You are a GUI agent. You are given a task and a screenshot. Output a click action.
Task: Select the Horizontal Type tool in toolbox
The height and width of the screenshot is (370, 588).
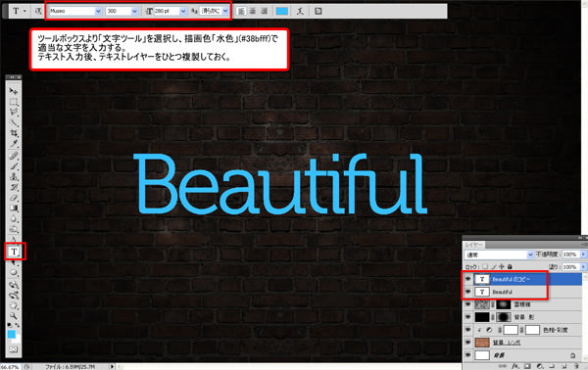[x=15, y=252]
